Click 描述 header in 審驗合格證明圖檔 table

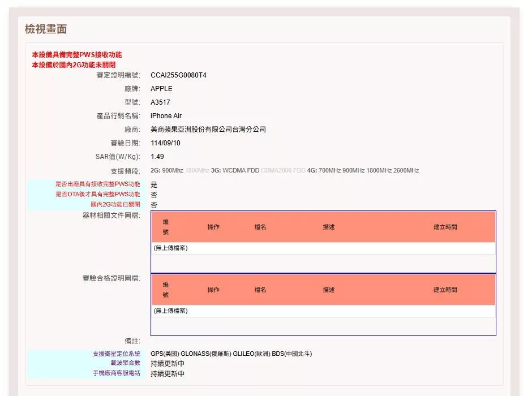click(x=329, y=290)
